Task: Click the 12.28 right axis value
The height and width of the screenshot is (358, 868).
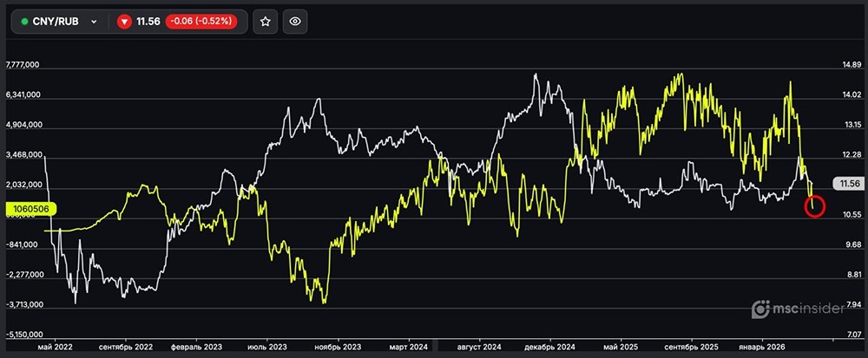Action: pyautogui.click(x=851, y=154)
